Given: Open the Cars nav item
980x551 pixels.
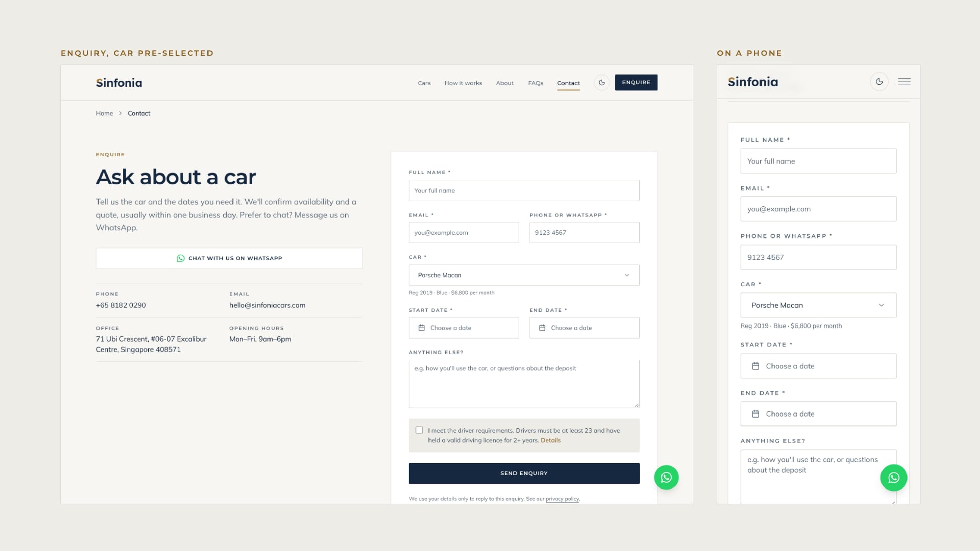Looking at the screenshot, I should pyautogui.click(x=424, y=83).
